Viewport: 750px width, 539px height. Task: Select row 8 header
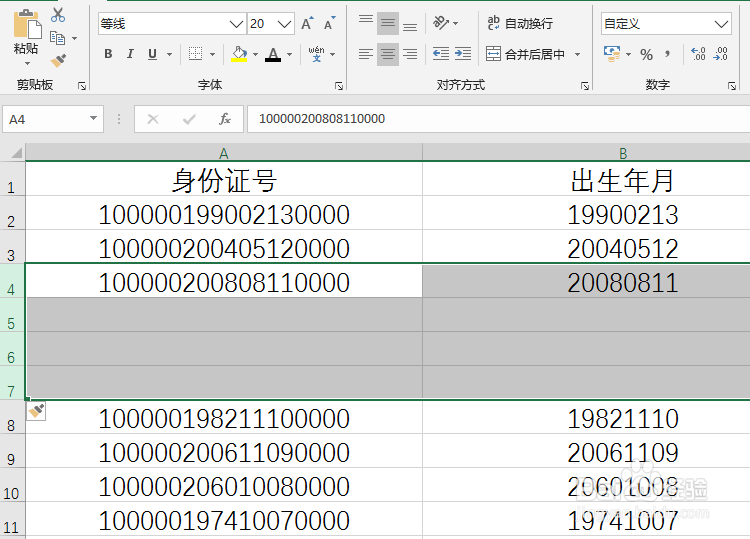point(12,418)
